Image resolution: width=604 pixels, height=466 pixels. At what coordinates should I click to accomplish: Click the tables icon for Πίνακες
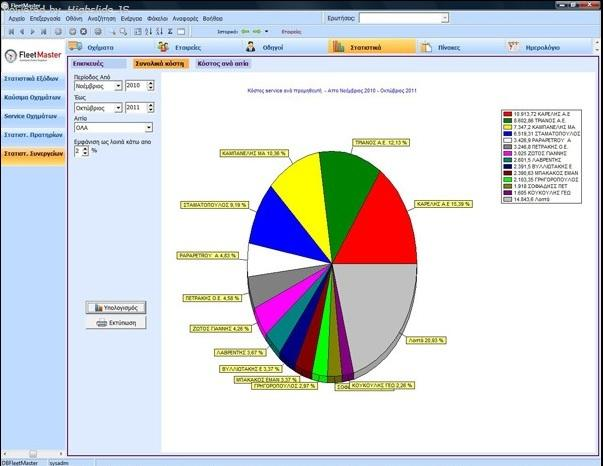pyautogui.click(x=426, y=47)
